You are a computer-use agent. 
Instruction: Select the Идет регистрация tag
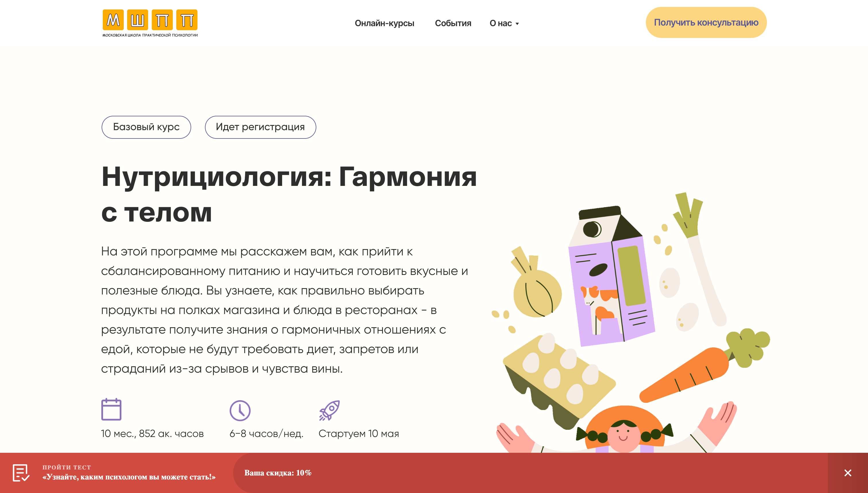click(x=260, y=127)
